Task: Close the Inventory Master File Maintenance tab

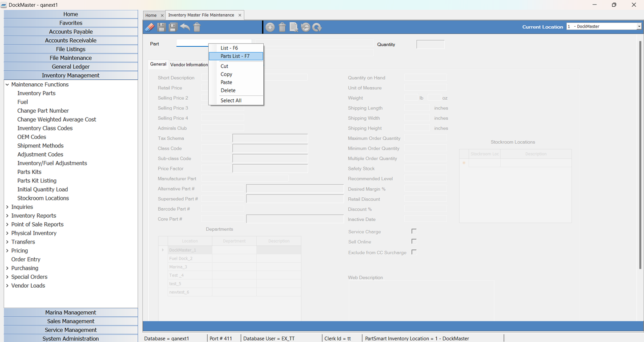Action: pyautogui.click(x=240, y=15)
